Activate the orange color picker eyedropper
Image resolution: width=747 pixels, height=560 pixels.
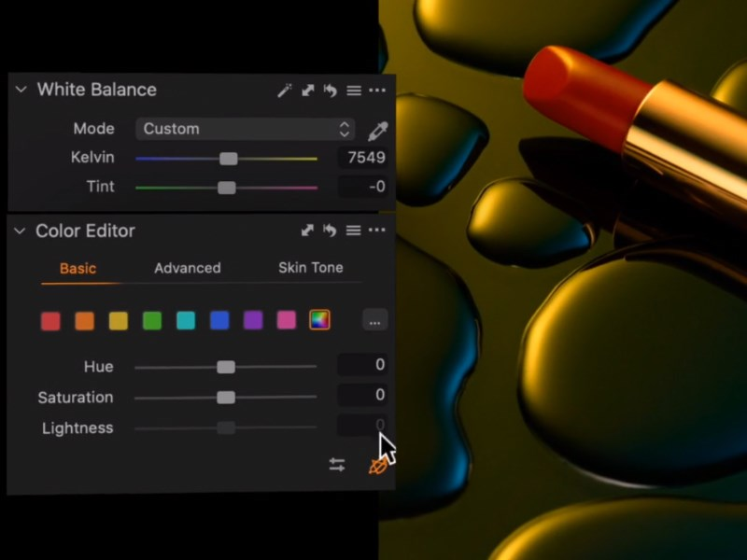(x=378, y=467)
